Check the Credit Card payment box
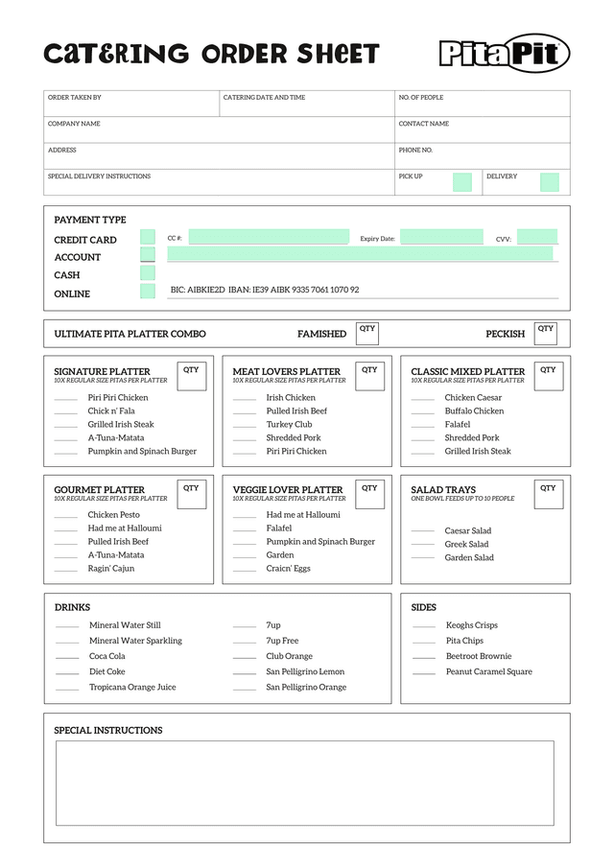 (x=148, y=237)
